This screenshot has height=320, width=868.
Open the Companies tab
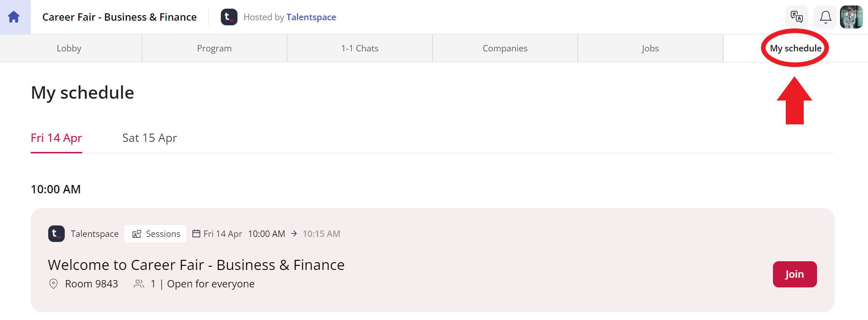(505, 48)
